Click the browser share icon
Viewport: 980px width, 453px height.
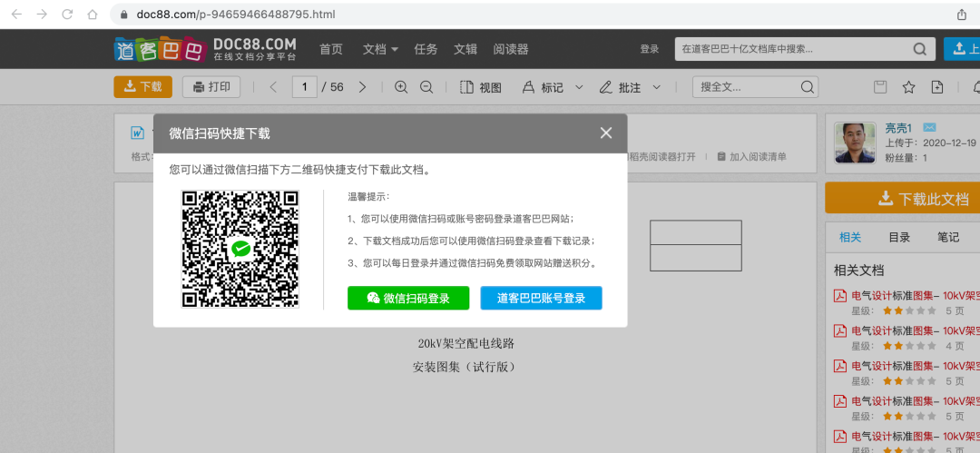tap(961, 15)
